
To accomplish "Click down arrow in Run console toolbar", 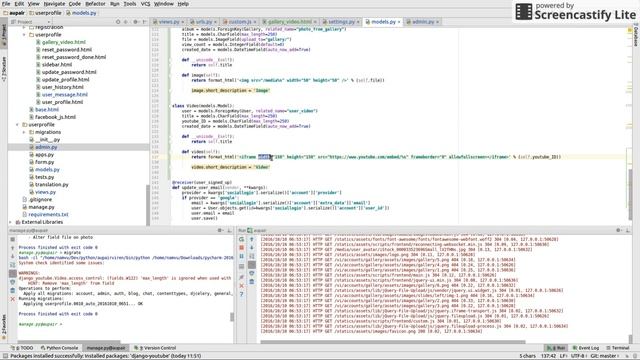I will [252, 248].
